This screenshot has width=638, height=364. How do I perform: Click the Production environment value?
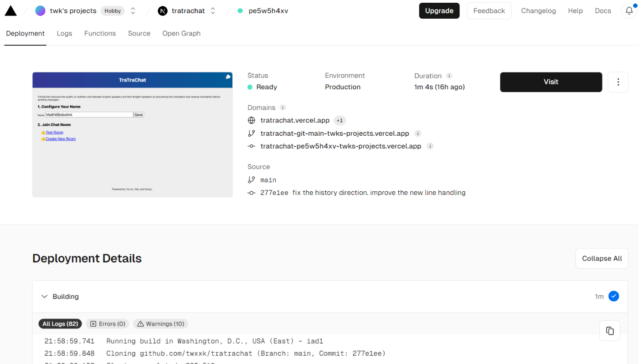(x=343, y=87)
